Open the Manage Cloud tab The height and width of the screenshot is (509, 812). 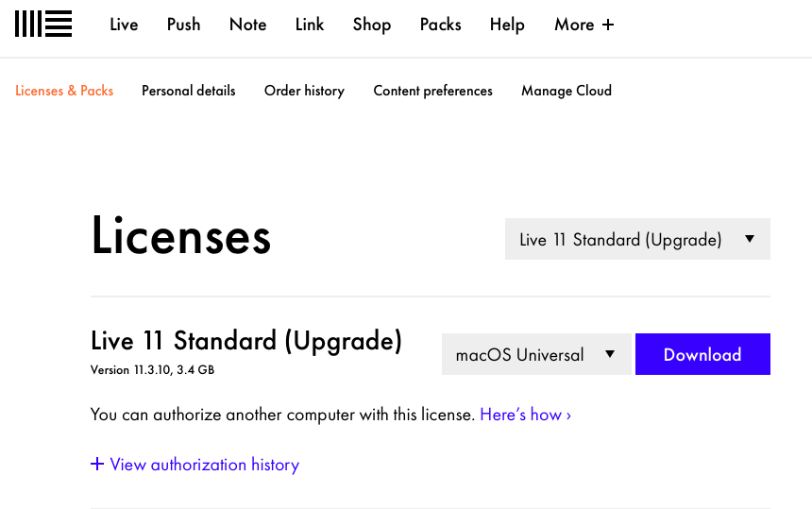[x=567, y=91]
